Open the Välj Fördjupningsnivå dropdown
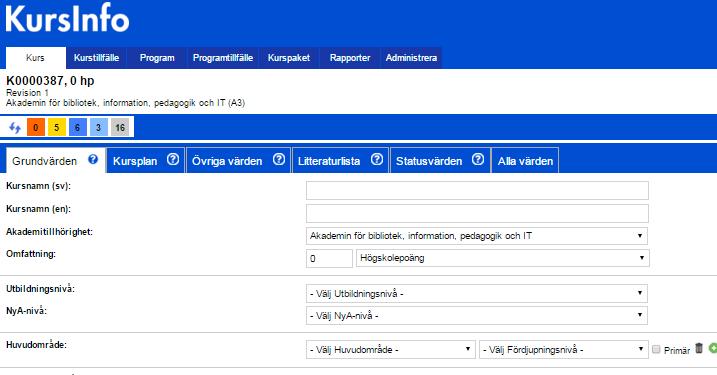Viewport: 717px width, 375px height. click(x=564, y=350)
